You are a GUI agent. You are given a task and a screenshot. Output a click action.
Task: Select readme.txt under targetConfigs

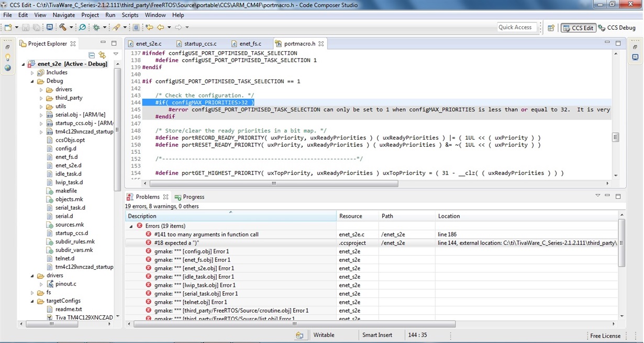pos(69,309)
